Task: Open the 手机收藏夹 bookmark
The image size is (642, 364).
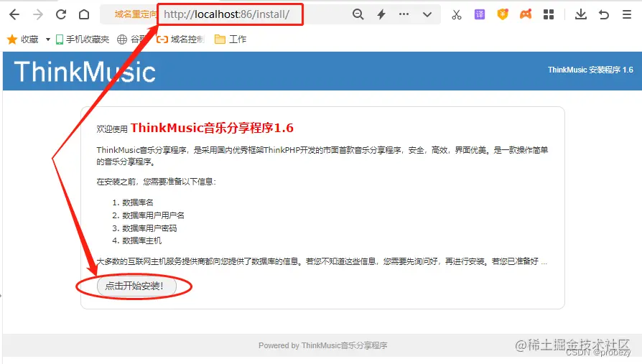Action: point(83,39)
